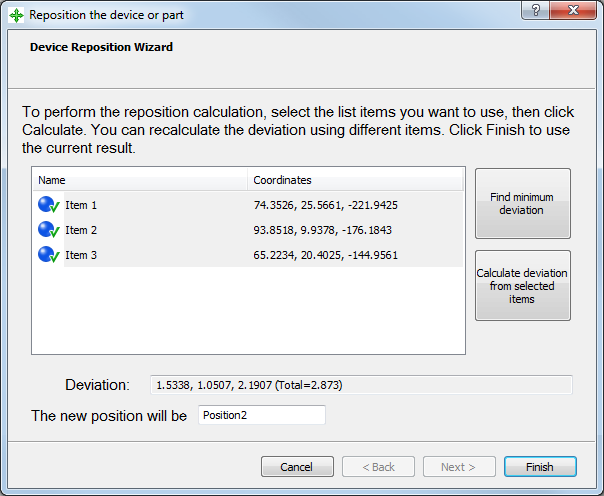Select Item 3 in the list
Image resolution: width=604 pixels, height=496 pixels.
click(82, 255)
